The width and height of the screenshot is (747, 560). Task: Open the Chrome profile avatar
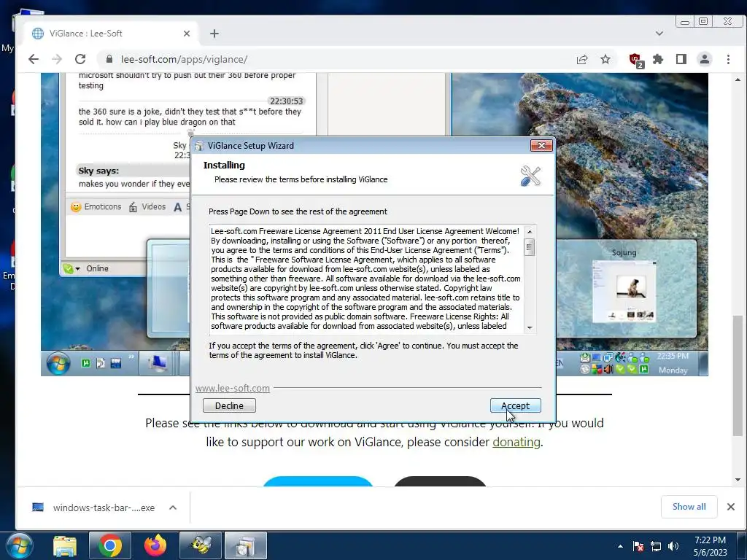[x=705, y=60]
